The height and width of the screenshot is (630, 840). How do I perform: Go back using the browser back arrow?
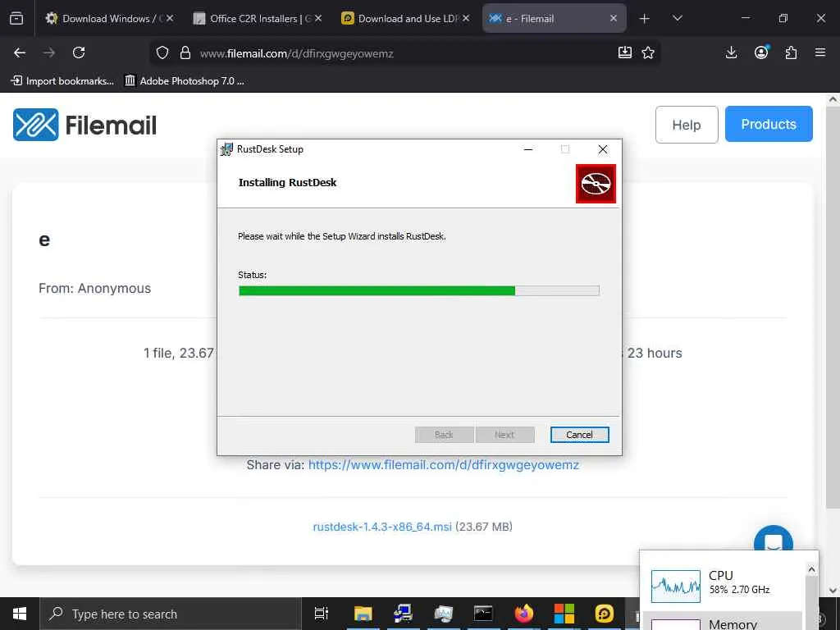pos(20,52)
